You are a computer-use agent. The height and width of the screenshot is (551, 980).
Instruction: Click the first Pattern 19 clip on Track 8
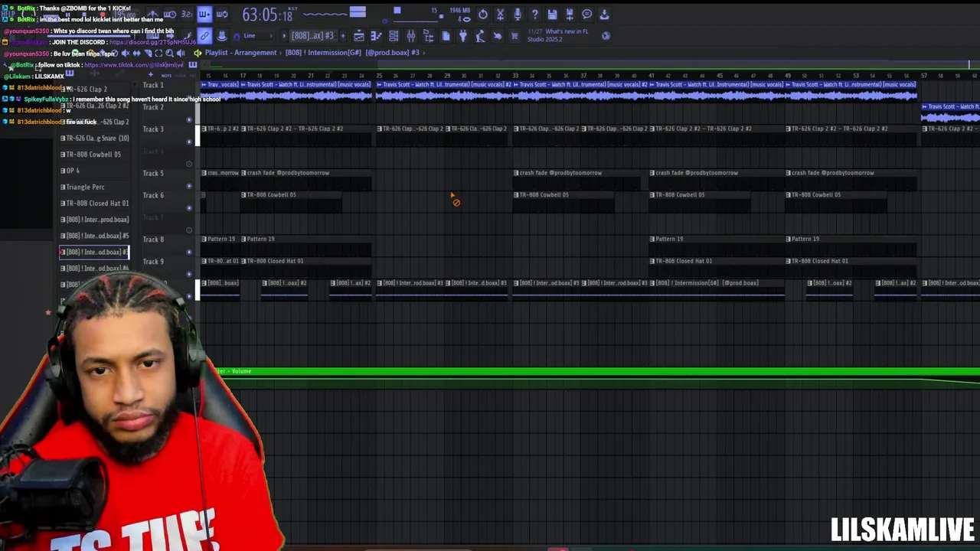click(220, 245)
